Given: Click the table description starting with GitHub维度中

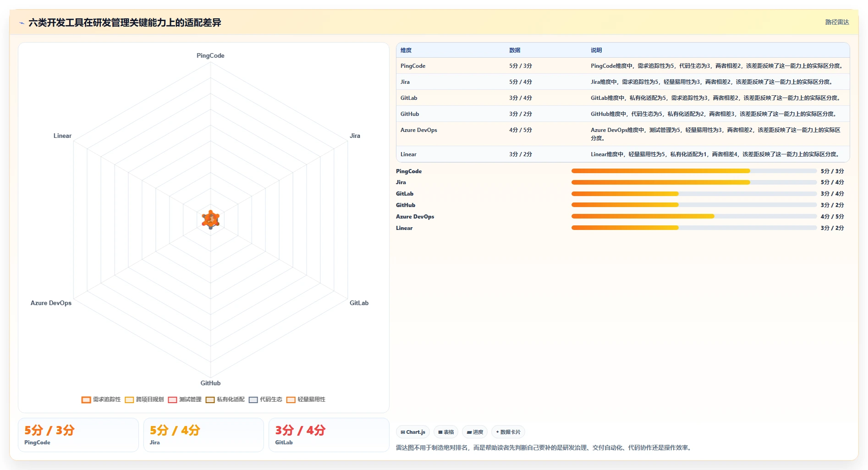Looking at the screenshot, I should [714, 114].
